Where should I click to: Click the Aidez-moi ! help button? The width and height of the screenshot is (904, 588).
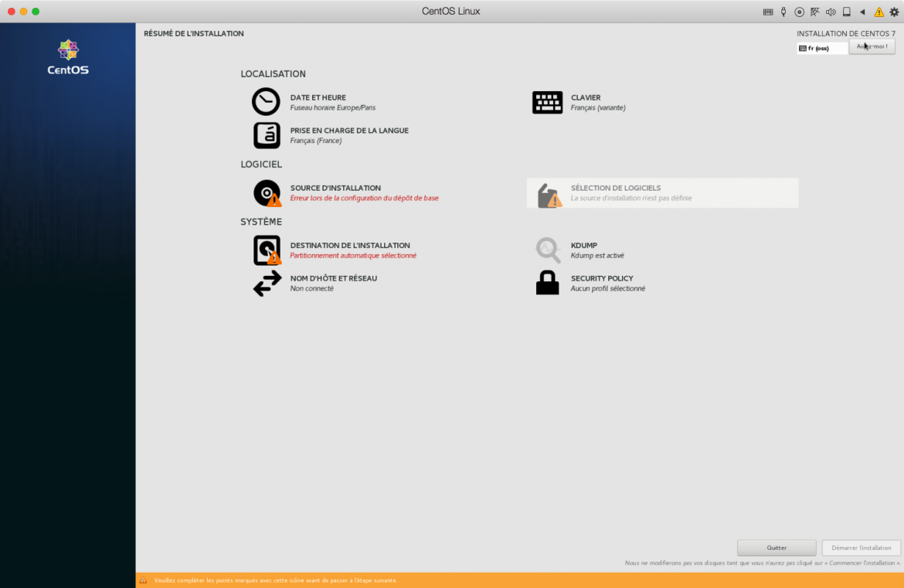coord(872,47)
